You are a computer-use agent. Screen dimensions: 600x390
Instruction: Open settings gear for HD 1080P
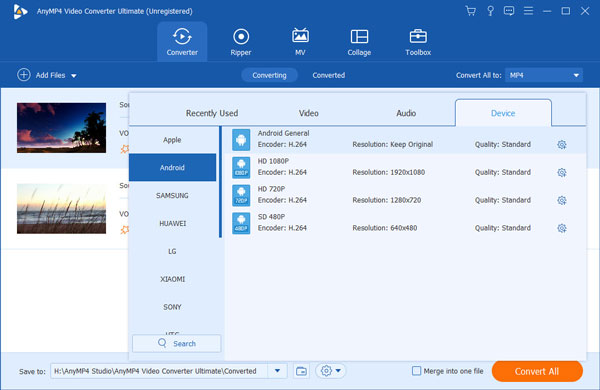[x=561, y=172]
